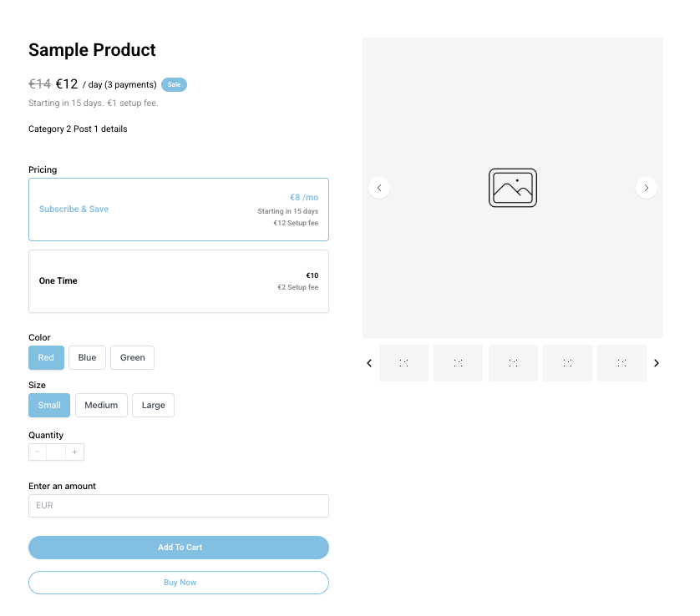Click the thumbnail strip left arrow
The height and width of the screenshot is (616, 700).
[x=369, y=363]
